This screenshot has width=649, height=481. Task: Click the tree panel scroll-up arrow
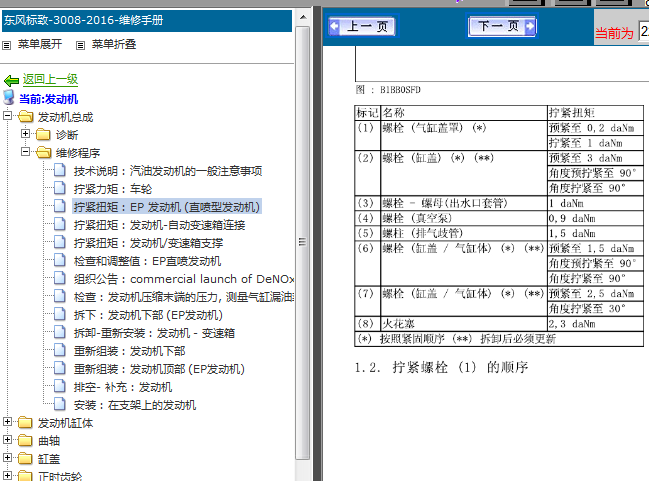pyautogui.click(x=303, y=17)
